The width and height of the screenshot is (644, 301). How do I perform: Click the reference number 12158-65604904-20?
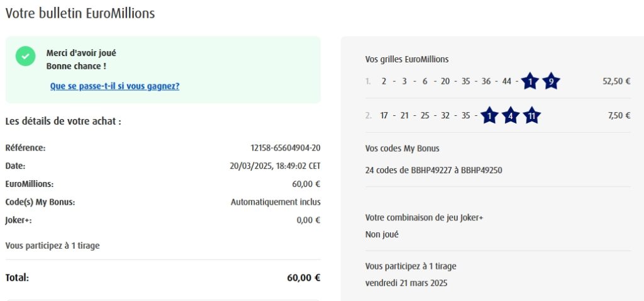tap(286, 148)
